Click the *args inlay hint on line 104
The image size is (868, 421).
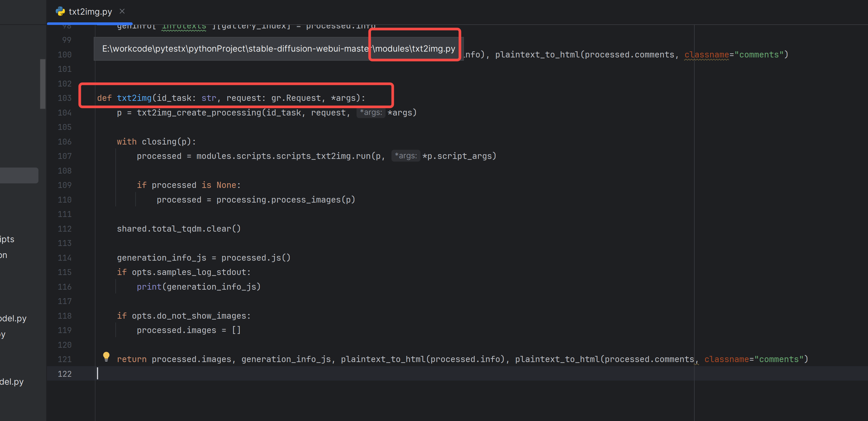pos(371,112)
